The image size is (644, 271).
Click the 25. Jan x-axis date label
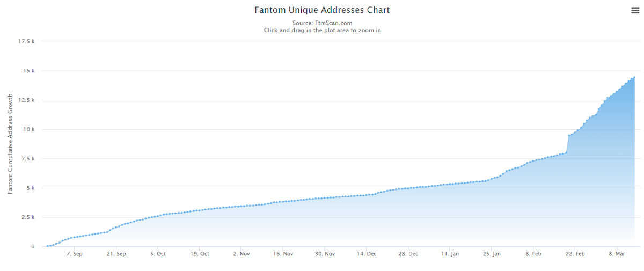click(x=493, y=254)
